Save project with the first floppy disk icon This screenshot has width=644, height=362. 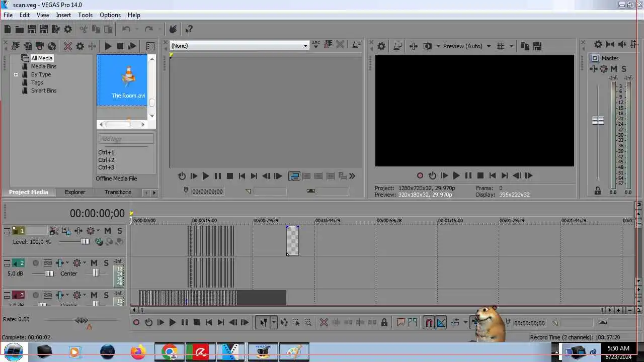click(x=31, y=29)
